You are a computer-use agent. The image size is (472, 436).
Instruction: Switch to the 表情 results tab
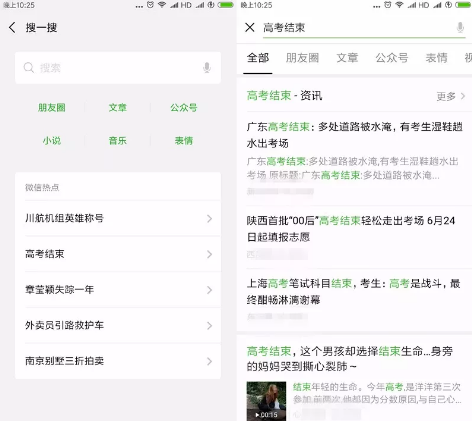pyautogui.click(x=436, y=58)
